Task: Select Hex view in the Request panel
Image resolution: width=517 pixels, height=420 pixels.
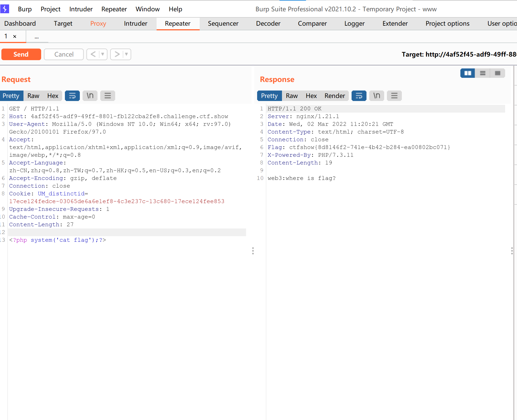Action: (53, 96)
